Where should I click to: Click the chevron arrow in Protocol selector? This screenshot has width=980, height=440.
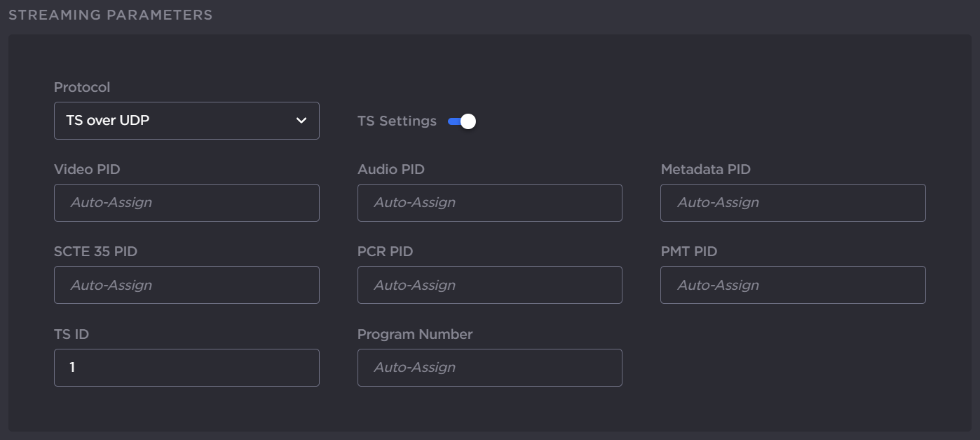(x=301, y=121)
